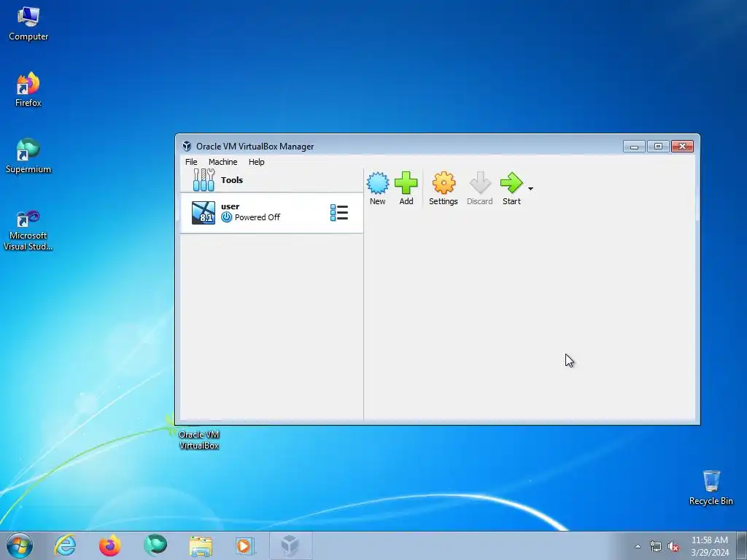Click the Discard toolbar icon
Viewport: 747px width, 560px height.
[480, 183]
